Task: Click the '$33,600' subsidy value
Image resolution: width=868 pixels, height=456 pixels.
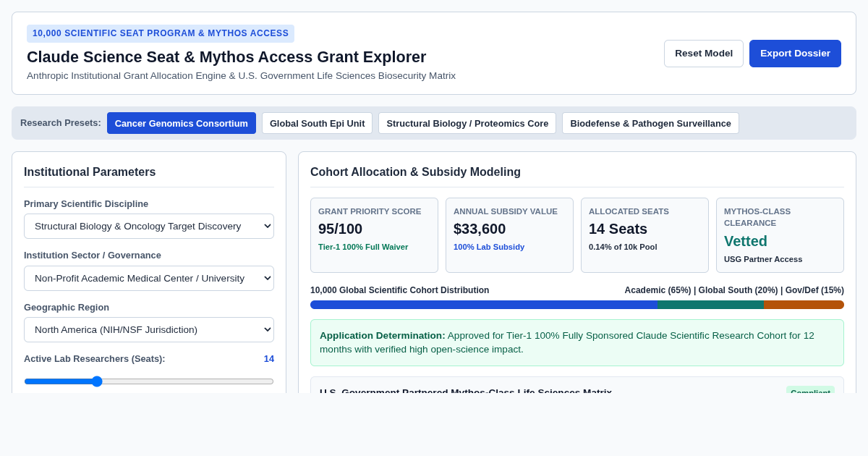Action: [x=480, y=229]
